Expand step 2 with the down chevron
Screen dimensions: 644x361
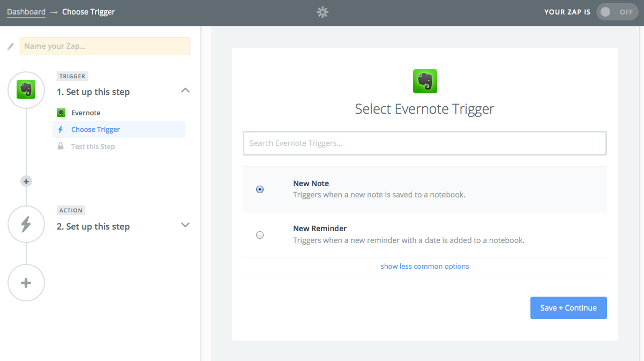tap(185, 225)
